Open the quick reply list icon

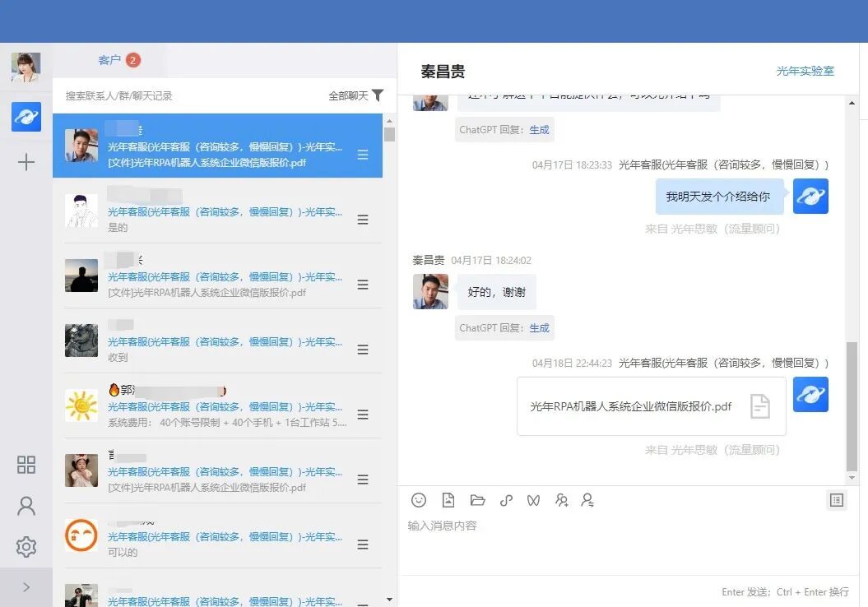(x=837, y=500)
